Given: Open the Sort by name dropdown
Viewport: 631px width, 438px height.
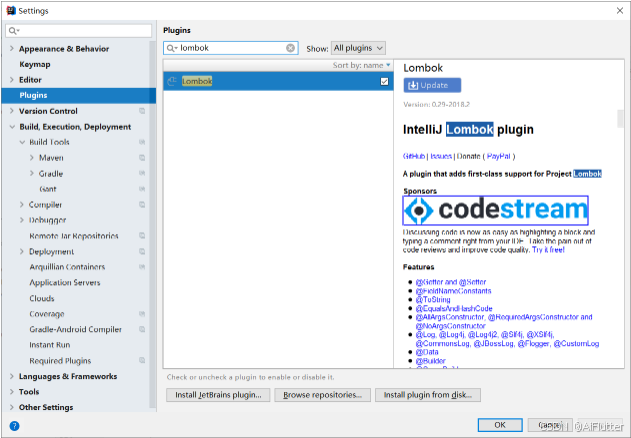Looking at the screenshot, I should coord(361,65).
